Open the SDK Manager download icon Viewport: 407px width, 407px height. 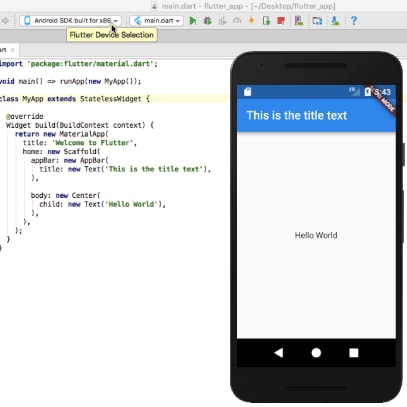[x=335, y=21]
